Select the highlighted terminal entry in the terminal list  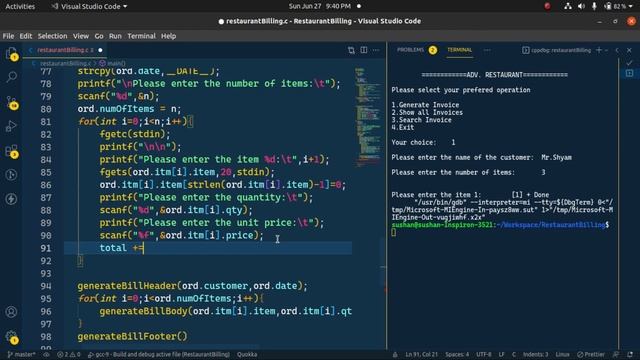629,73
